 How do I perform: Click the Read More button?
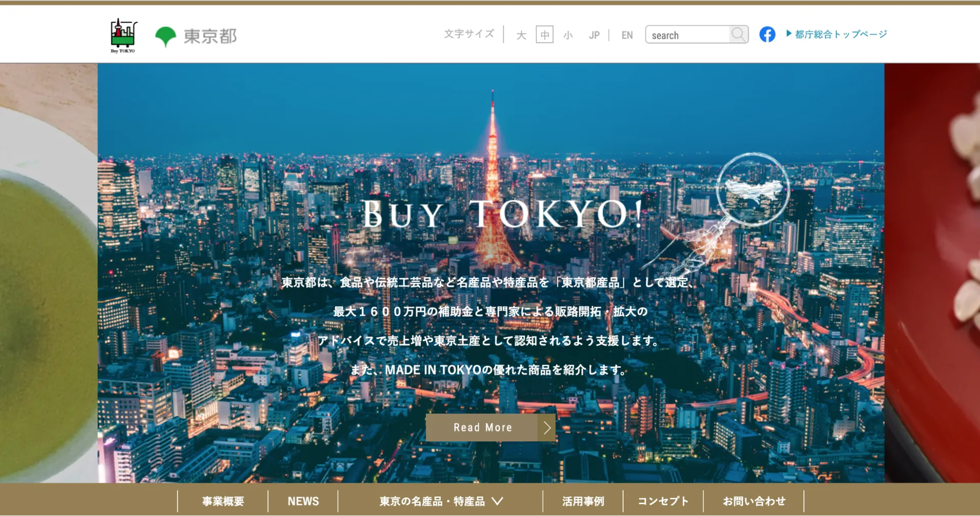point(491,428)
